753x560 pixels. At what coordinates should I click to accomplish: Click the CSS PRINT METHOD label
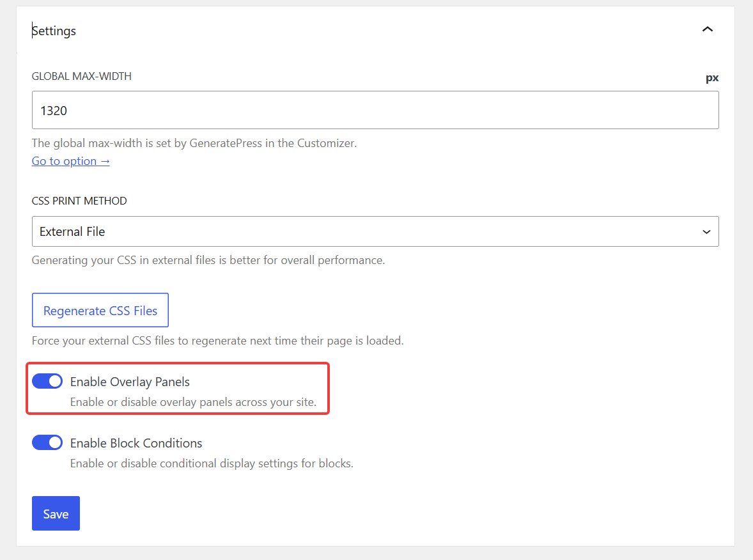coord(79,201)
